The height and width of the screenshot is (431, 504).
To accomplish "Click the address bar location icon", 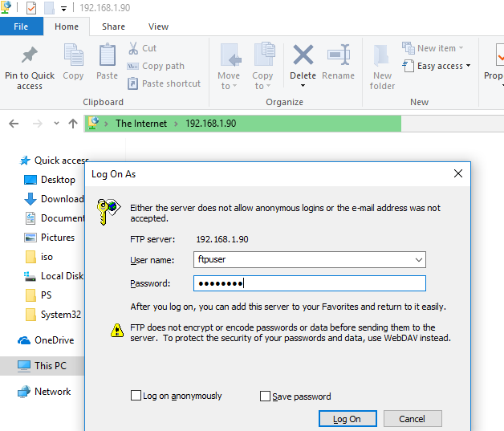I will click(x=94, y=123).
